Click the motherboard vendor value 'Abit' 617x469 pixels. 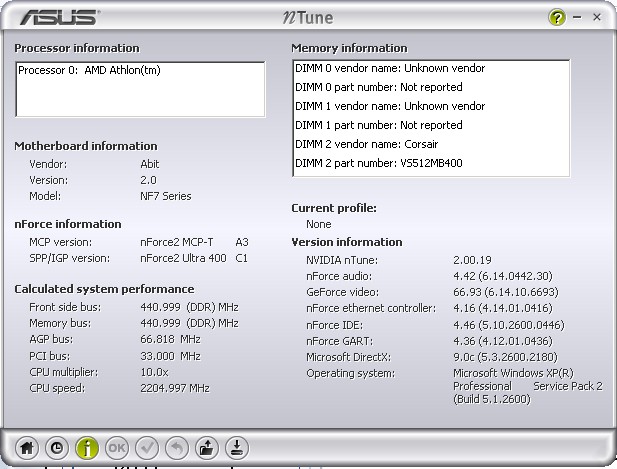tap(150, 164)
